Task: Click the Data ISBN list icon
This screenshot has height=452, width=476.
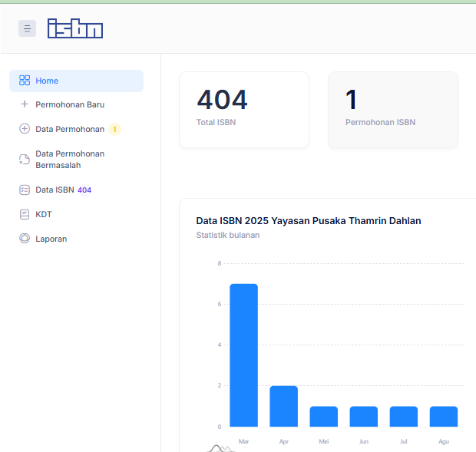Action: 25,190
